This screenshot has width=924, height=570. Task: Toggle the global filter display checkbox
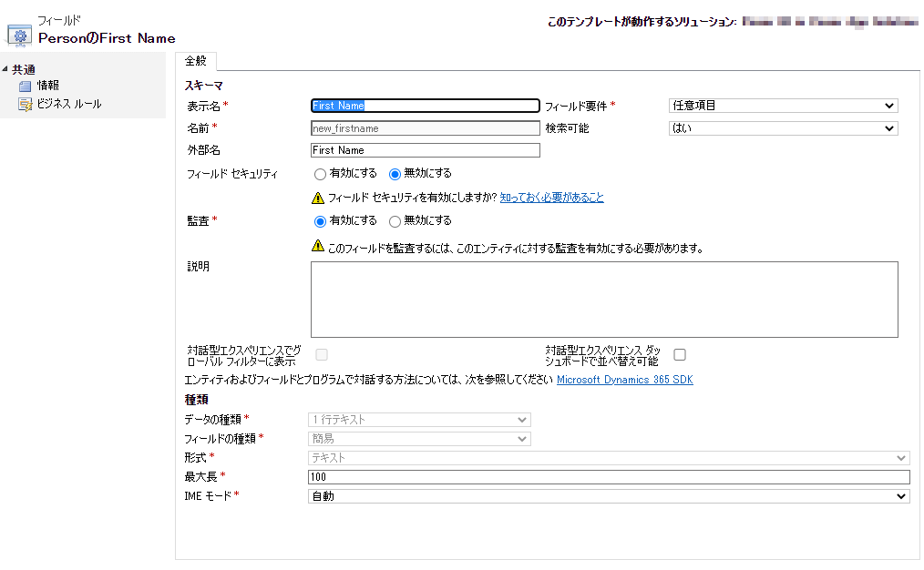(x=322, y=354)
